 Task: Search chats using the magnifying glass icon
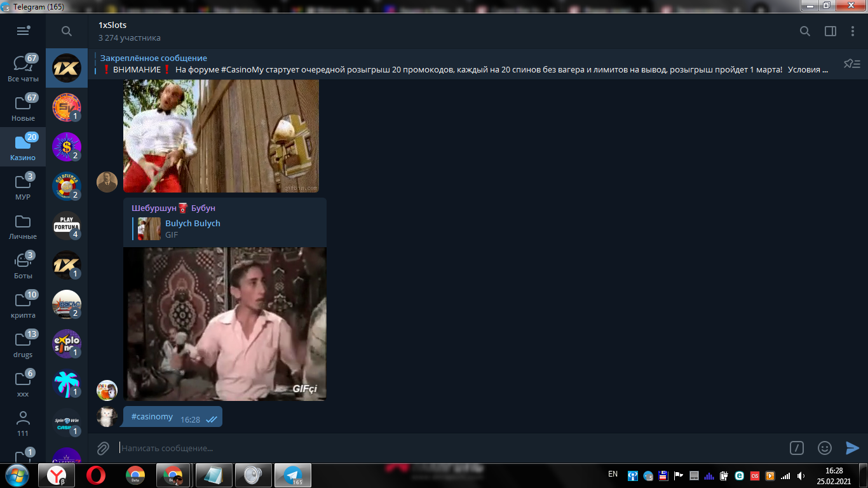coord(65,30)
